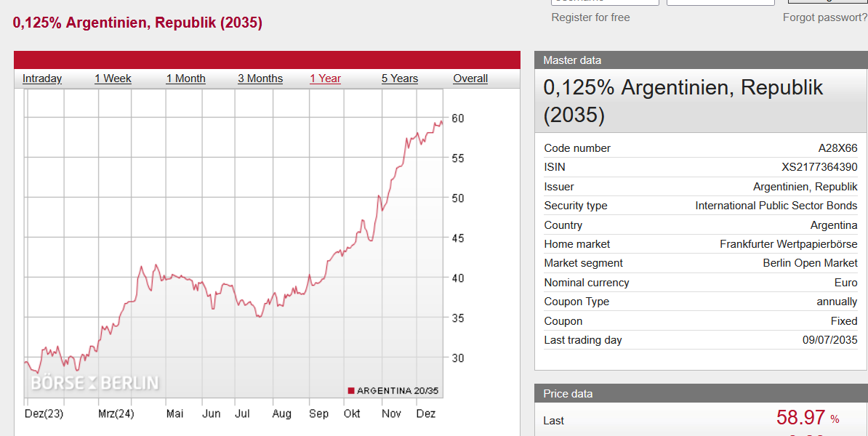Open the Overall chart view

(470, 78)
